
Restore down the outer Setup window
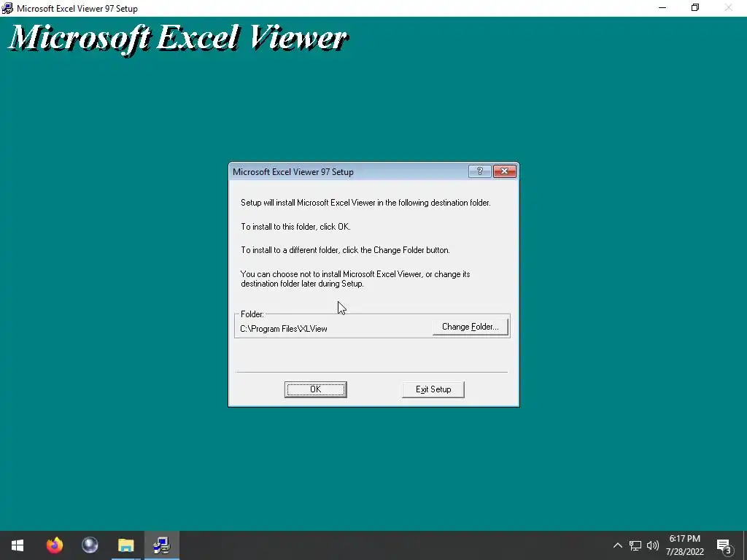click(x=695, y=7)
